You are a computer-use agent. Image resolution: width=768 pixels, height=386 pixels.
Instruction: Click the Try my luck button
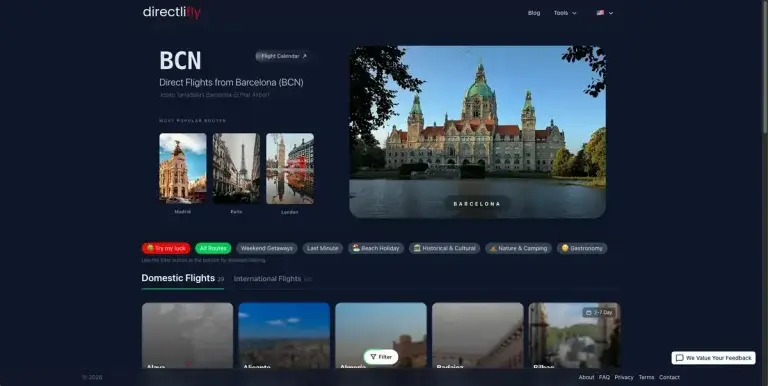tap(166, 248)
